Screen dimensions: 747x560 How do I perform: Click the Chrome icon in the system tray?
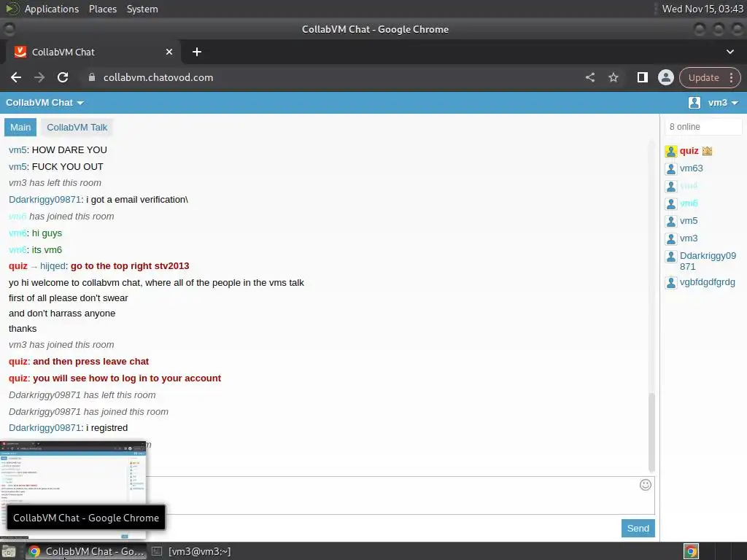coord(691,551)
